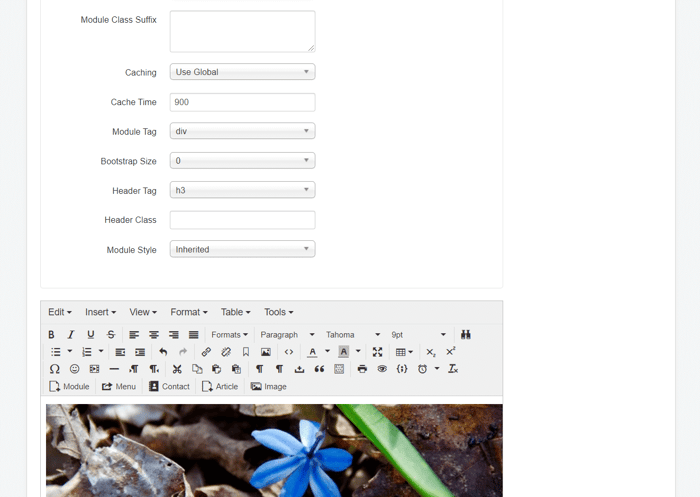Viewport: 700px width, 497px height.
Task: Toggle fullscreen editor mode
Action: coord(377,352)
